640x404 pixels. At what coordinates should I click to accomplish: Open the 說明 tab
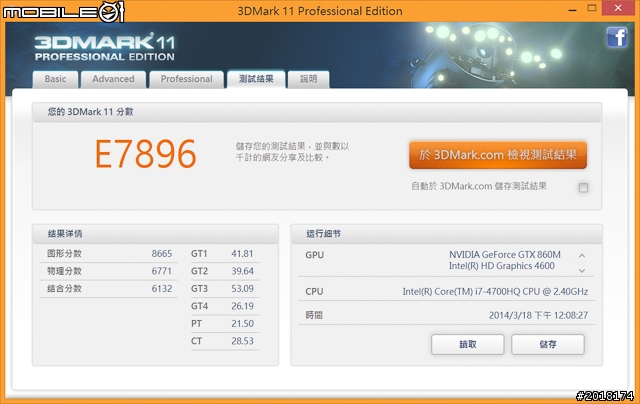(309, 79)
